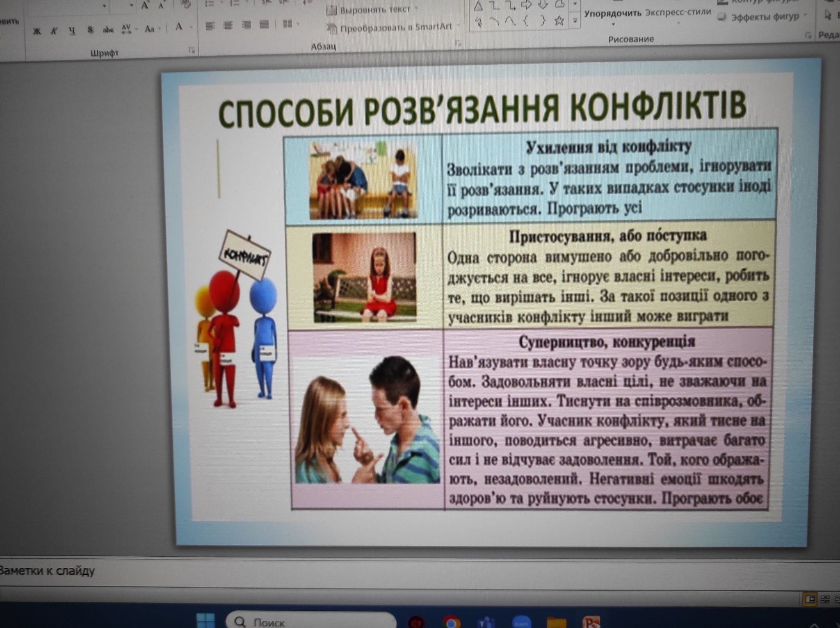Click Преобразовать в SmartArt button
The height and width of the screenshot is (628, 840).
(395, 27)
